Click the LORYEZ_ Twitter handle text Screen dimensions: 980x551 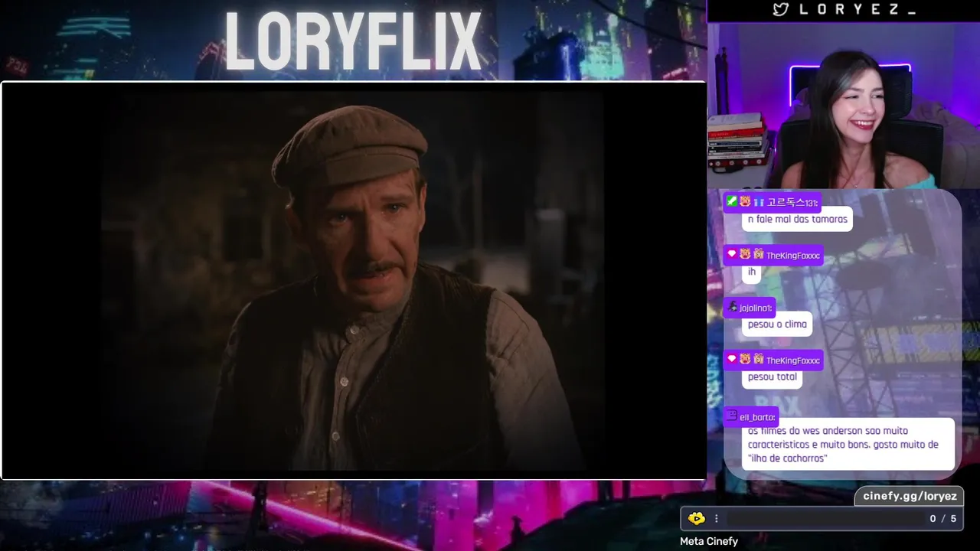[857, 10]
